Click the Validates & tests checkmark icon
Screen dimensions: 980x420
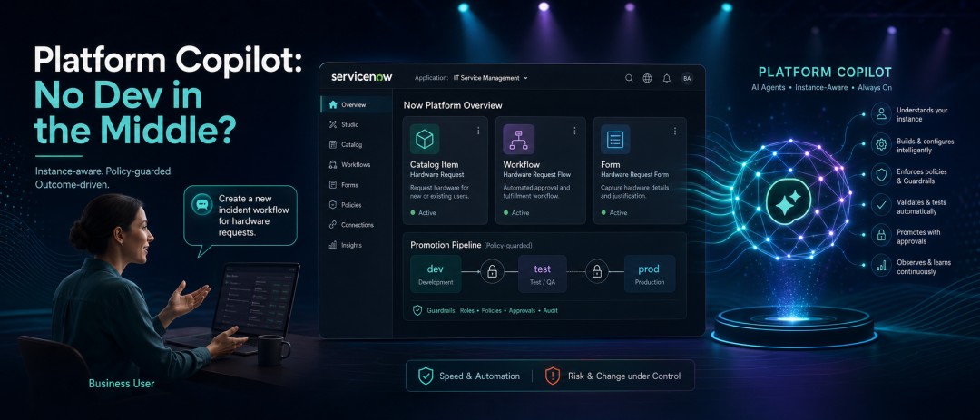[881, 205]
